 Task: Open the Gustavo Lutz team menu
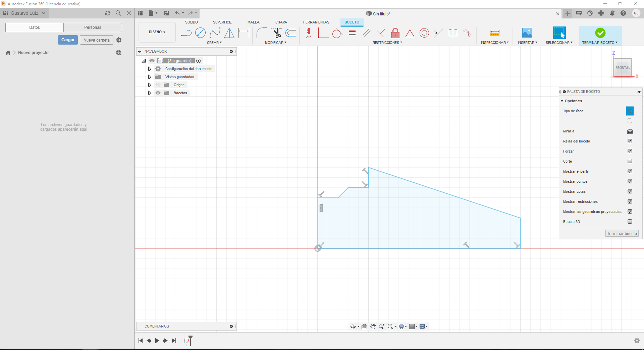pyautogui.click(x=24, y=13)
